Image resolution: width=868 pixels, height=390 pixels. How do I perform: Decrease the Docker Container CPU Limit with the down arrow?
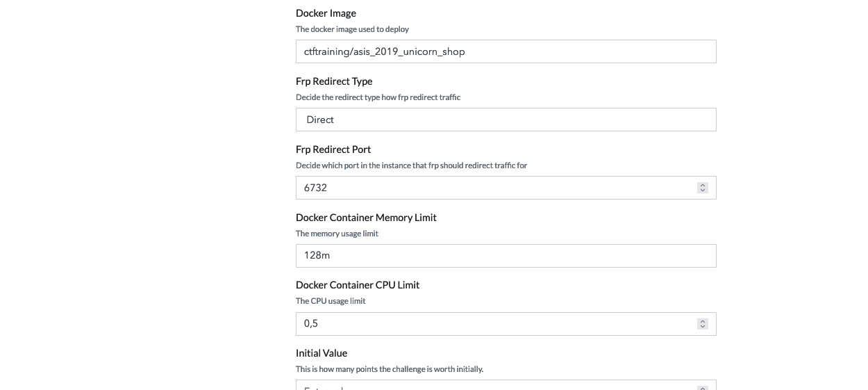[x=703, y=327]
